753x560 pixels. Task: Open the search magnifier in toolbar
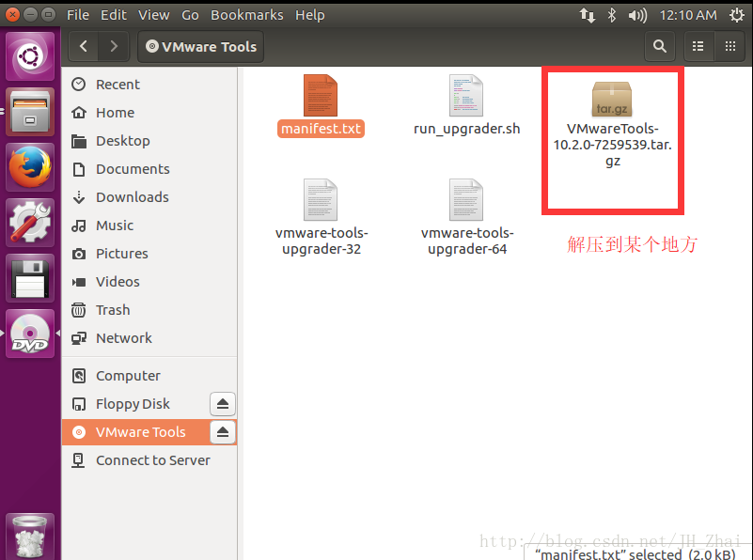660,47
